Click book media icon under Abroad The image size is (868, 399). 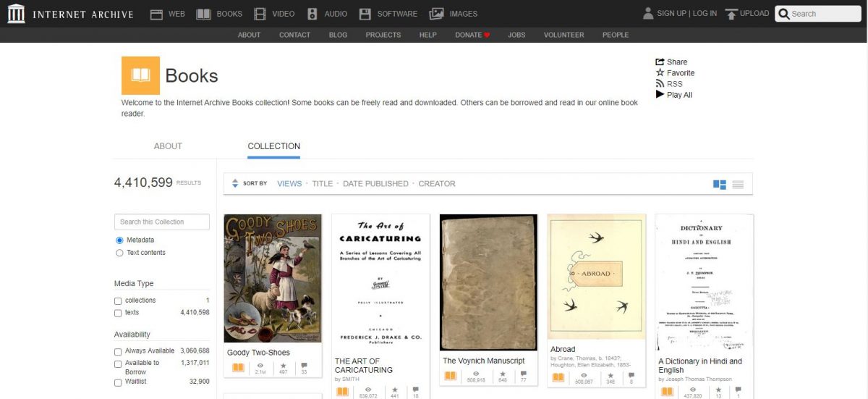point(558,376)
